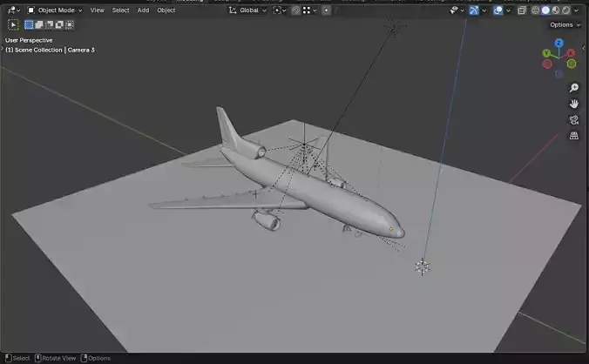Toggle proportional editing
The width and height of the screenshot is (589, 364).
326,10
